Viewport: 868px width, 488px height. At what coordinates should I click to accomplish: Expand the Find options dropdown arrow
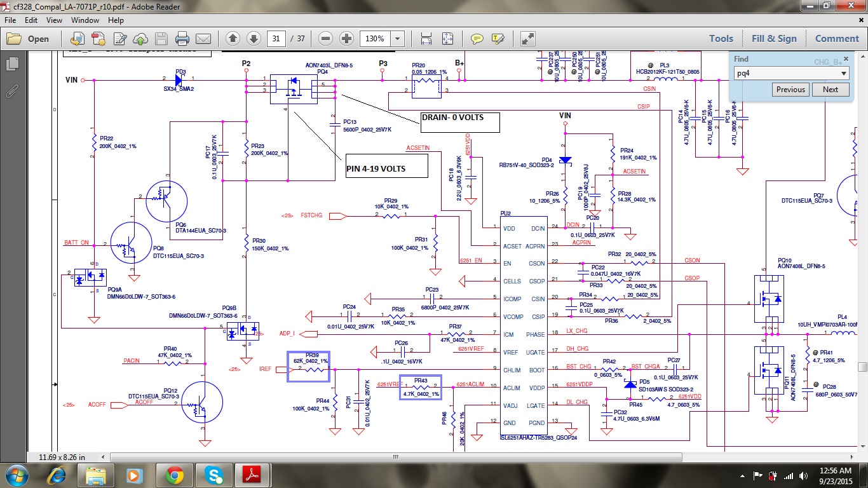pyautogui.click(x=844, y=74)
